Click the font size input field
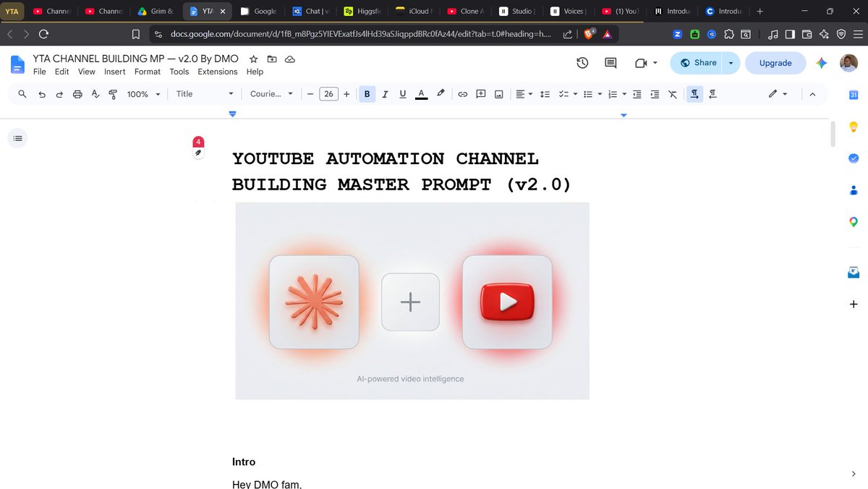 tap(328, 94)
